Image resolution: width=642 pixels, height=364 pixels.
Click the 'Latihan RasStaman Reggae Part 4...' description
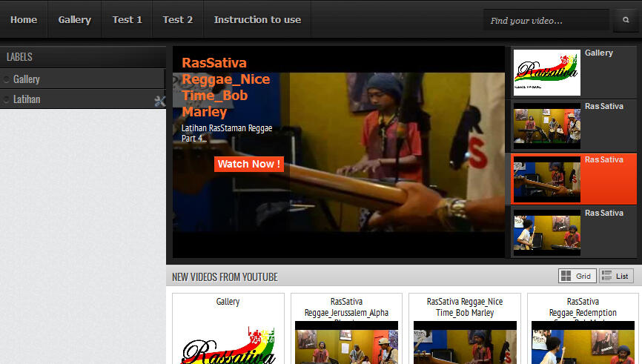coord(227,133)
